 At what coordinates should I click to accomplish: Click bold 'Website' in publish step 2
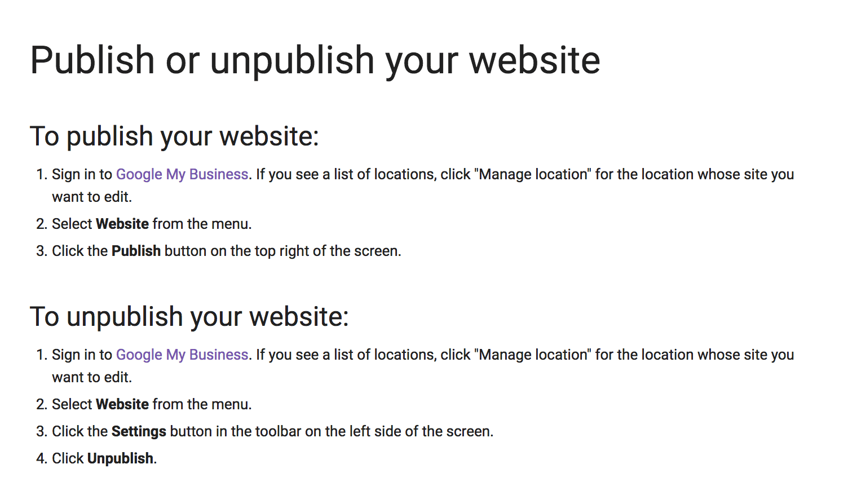(x=122, y=224)
